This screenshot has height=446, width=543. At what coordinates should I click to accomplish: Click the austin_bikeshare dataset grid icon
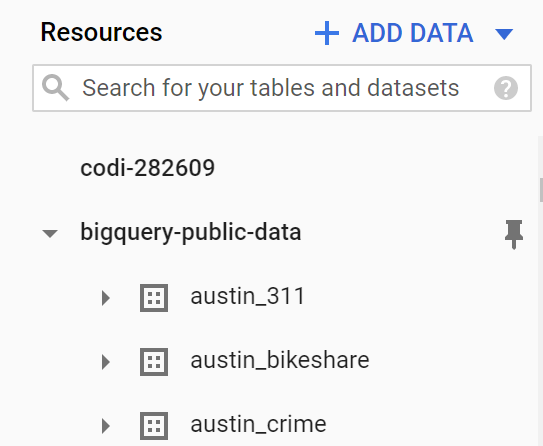coord(154,362)
